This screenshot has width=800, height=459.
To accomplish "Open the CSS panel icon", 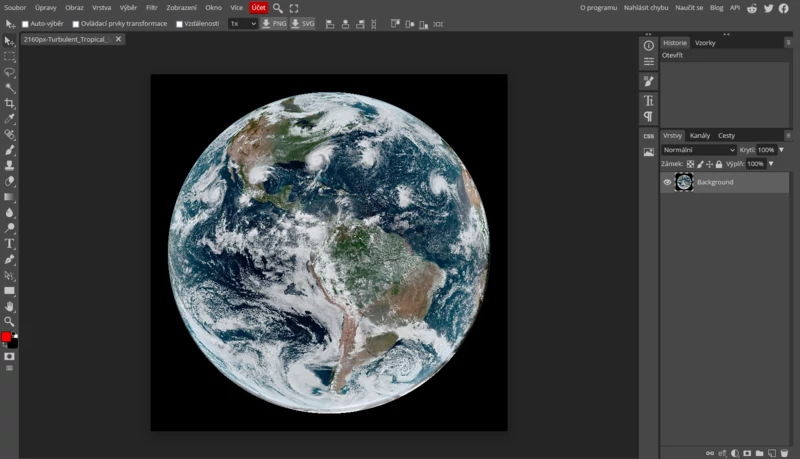I will tap(648, 135).
